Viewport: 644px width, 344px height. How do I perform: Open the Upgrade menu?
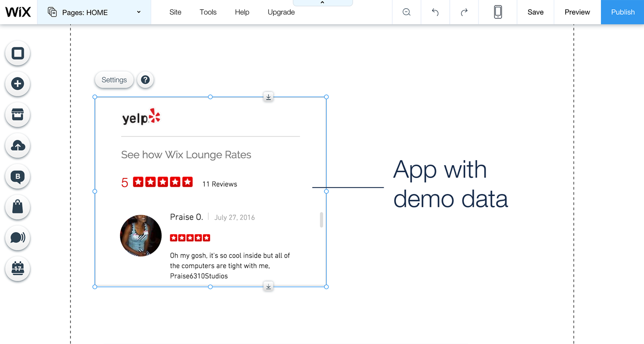[281, 12]
